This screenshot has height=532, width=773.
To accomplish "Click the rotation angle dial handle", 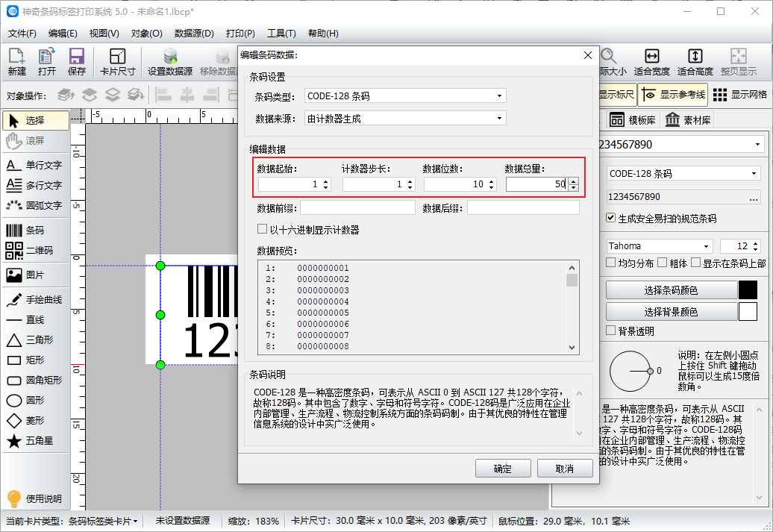I will click(x=651, y=371).
